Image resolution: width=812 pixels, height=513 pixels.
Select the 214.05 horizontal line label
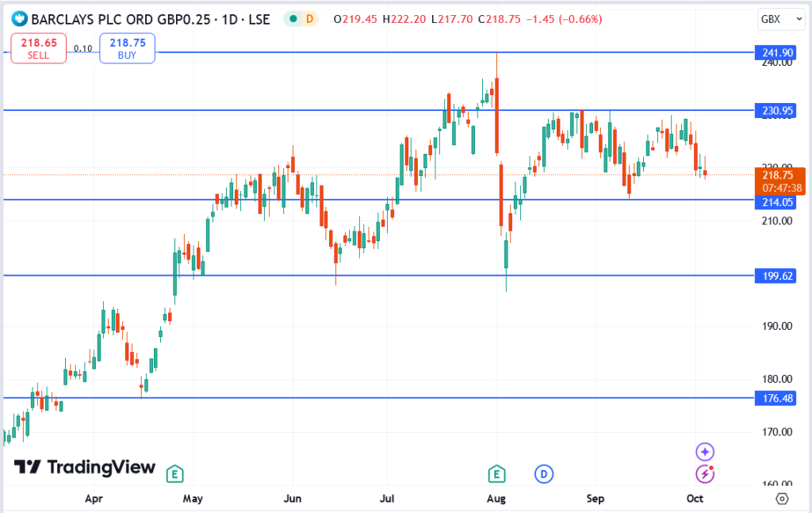click(776, 202)
